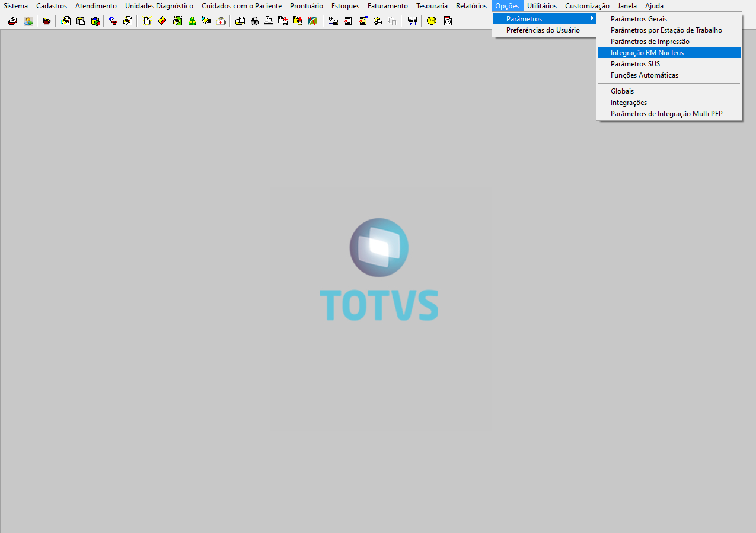This screenshot has height=533, width=756.
Task: Open the Prontuário menu
Action: click(x=307, y=6)
